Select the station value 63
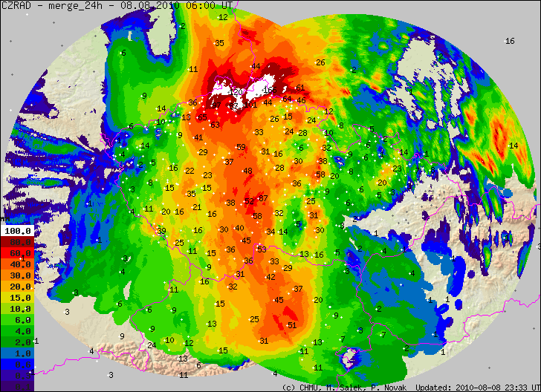 pyautogui.click(x=215, y=125)
